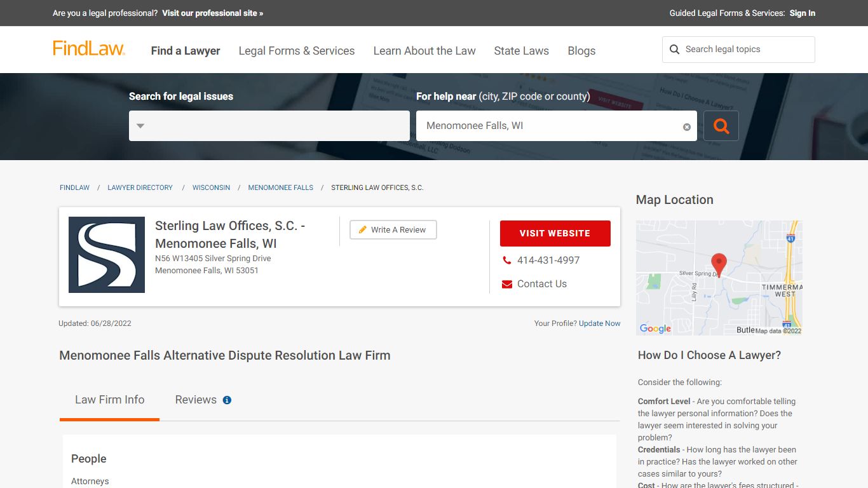
Task: Click the 'Your Profile?' text
Action: pos(555,323)
